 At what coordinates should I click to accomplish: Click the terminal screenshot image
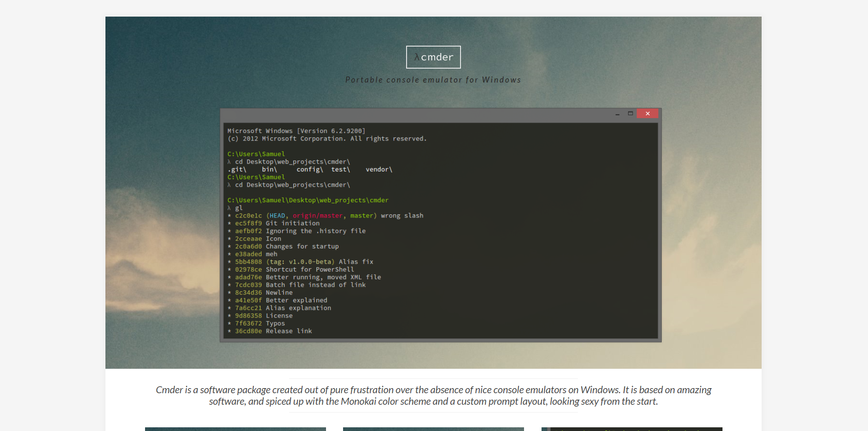pyautogui.click(x=441, y=225)
